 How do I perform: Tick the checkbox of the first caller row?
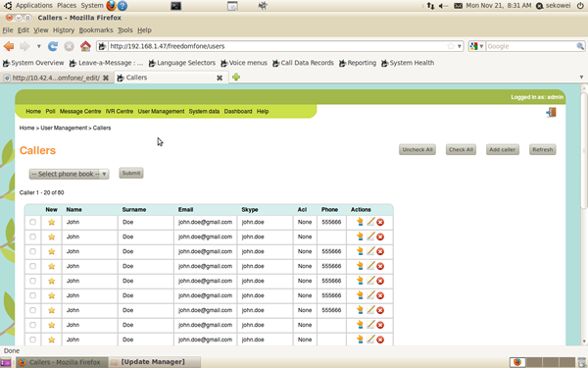click(x=33, y=222)
